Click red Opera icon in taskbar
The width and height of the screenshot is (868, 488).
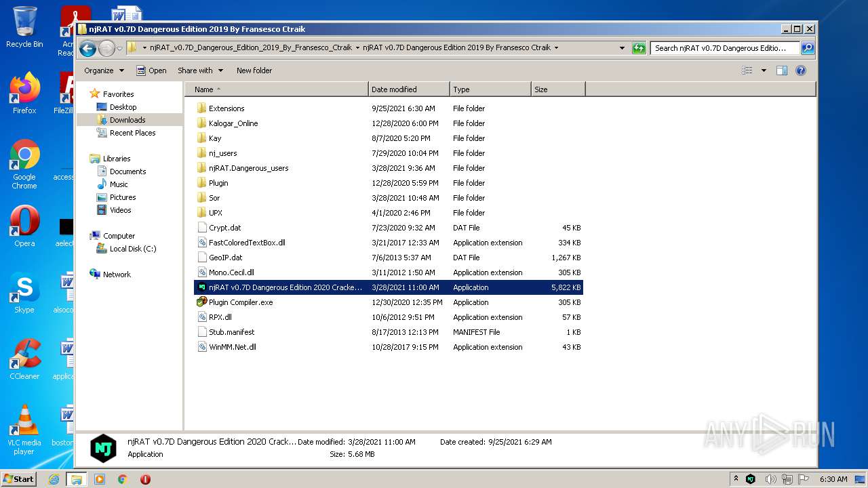coord(145,479)
